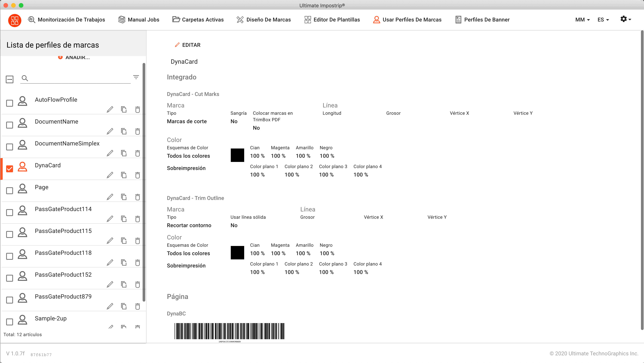Edit the PassGateProduct879 profile
644x363 pixels.
(x=110, y=306)
